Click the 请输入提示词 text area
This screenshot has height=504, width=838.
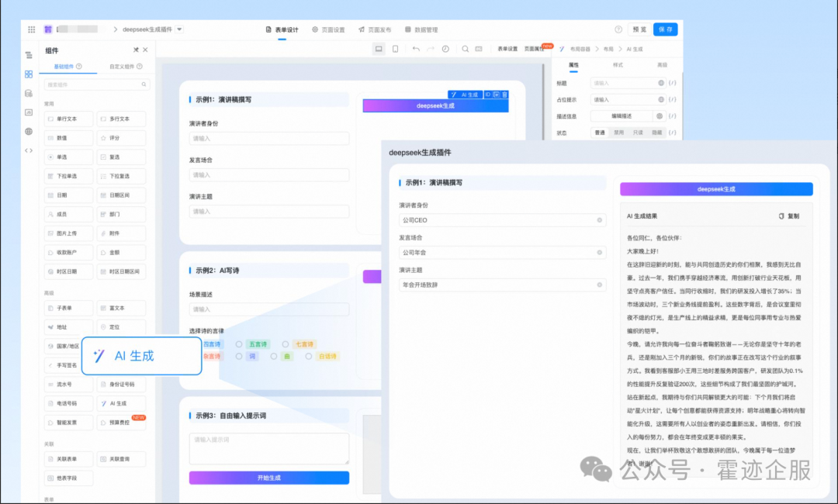point(268,448)
